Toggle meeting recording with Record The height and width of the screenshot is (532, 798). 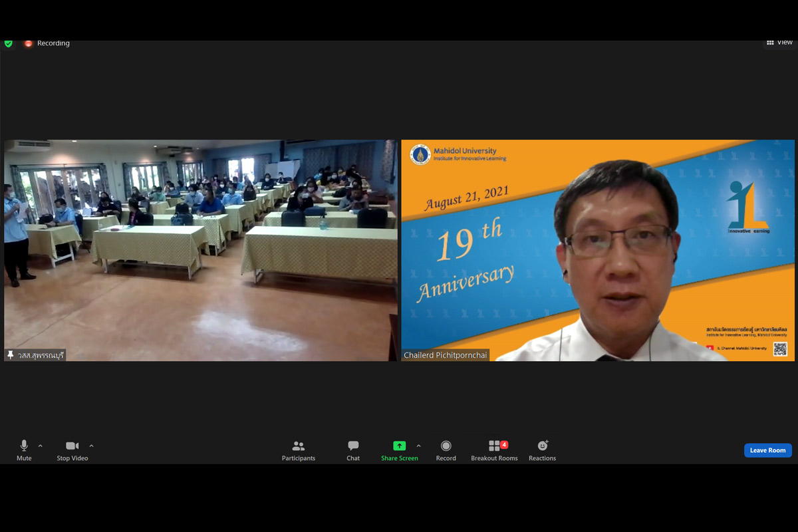click(x=446, y=450)
